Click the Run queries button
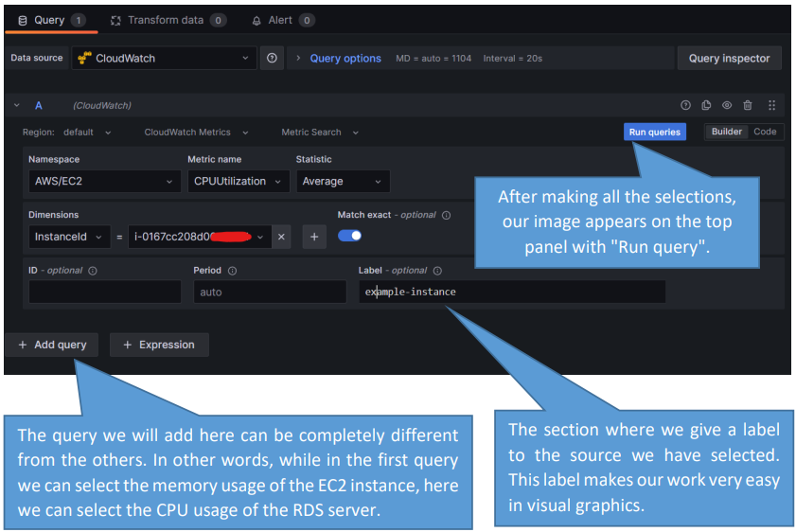 654,132
